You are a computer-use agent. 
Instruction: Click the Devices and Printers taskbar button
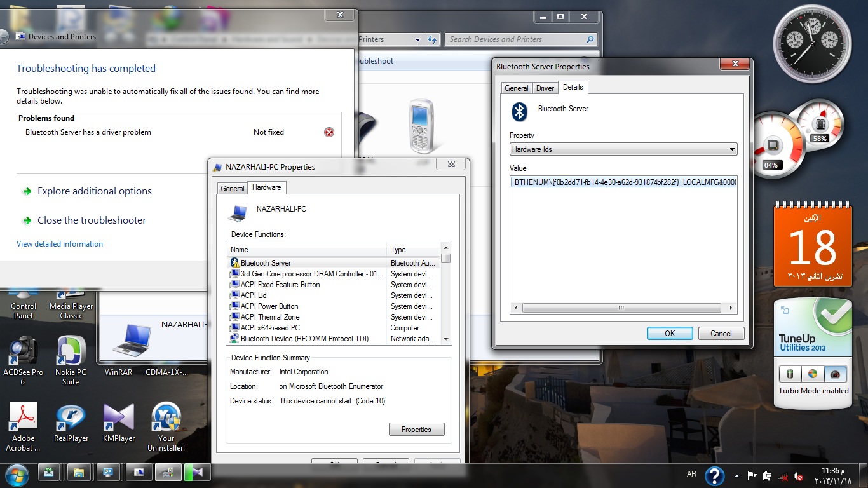click(168, 473)
